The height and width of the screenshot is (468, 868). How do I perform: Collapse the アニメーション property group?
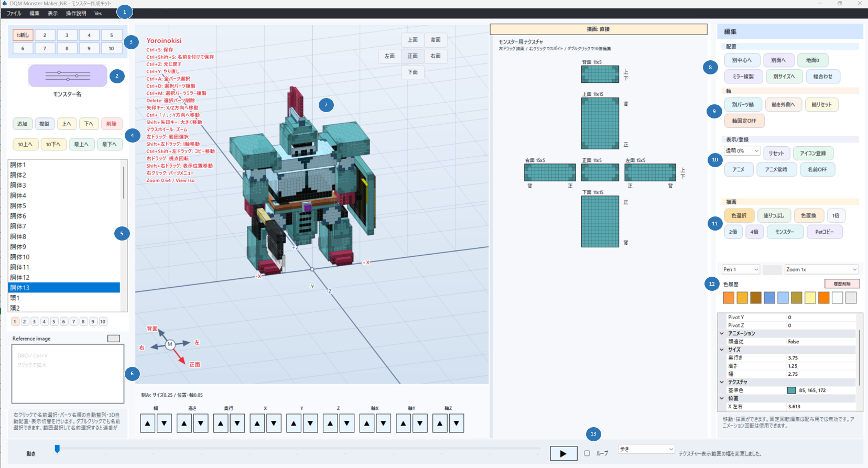(722, 334)
